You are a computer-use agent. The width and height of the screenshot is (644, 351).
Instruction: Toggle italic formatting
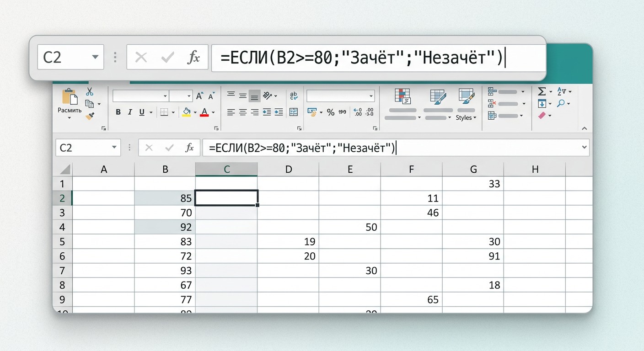click(130, 112)
